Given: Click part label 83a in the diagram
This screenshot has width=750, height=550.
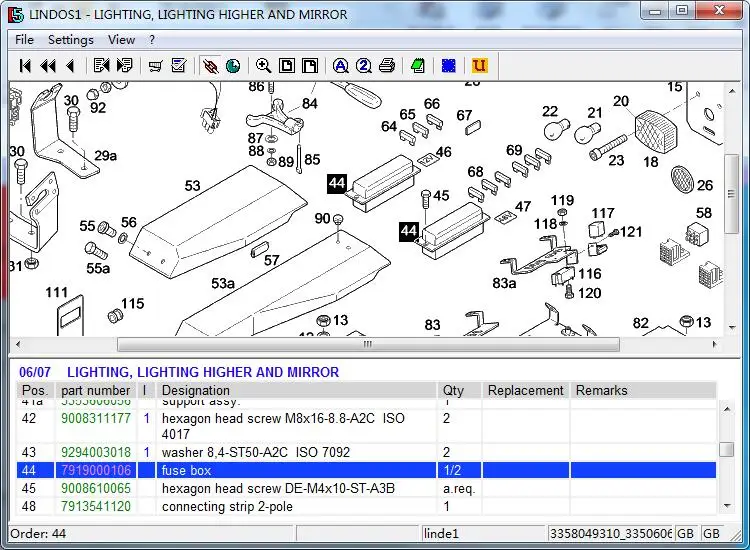Looking at the screenshot, I should point(504,283).
